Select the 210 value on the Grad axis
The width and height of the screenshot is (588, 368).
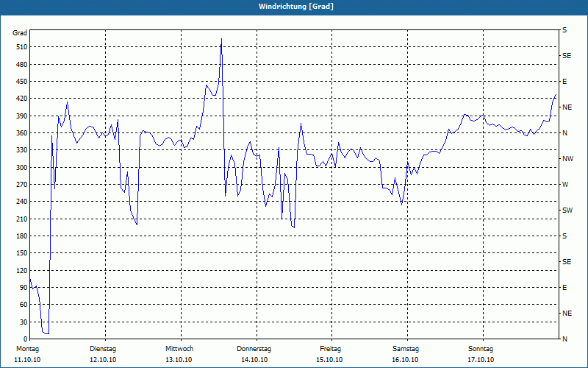pos(22,219)
